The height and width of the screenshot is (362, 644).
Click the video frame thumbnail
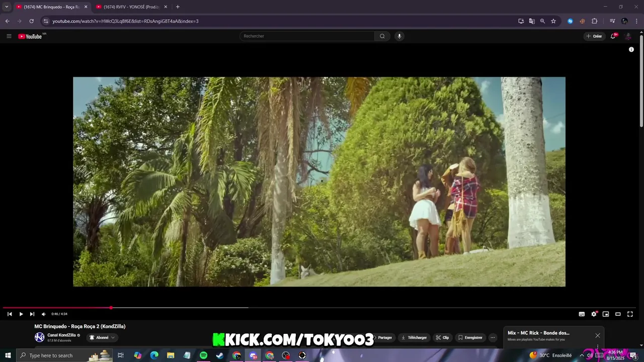coord(319,182)
